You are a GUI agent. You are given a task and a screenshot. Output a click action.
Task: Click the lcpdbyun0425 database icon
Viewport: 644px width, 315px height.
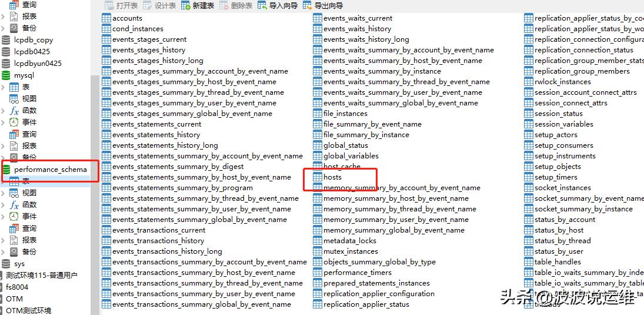pyautogui.click(x=6, y=64)
